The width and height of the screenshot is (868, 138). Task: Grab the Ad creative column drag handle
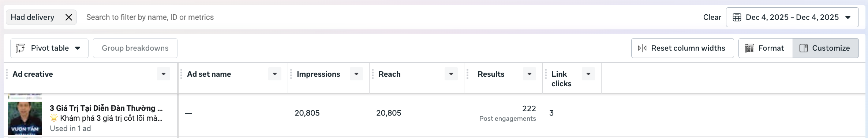[x=7, y=74]
